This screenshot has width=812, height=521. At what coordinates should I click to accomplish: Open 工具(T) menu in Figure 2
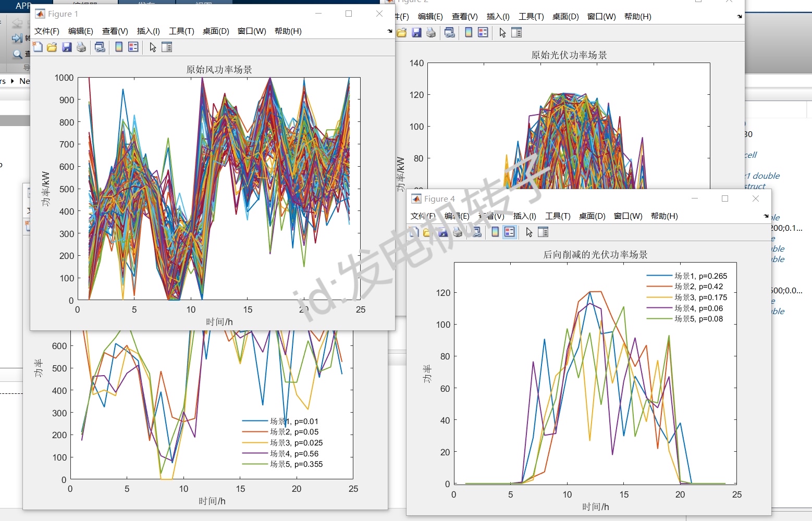[x=531, y=17]
